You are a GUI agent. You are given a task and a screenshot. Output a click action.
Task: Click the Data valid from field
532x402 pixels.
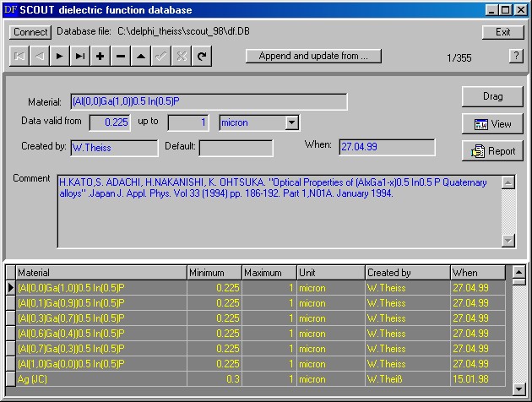(110, 123)
